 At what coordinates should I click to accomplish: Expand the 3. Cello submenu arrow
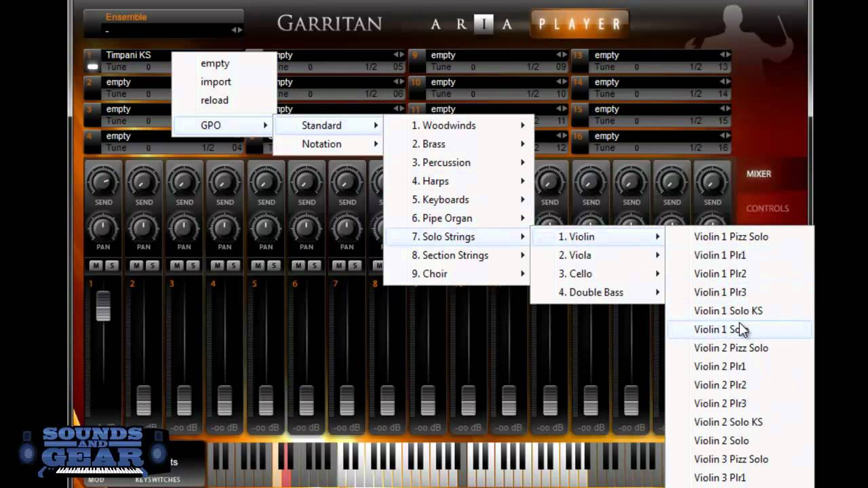tap(657, 274)
